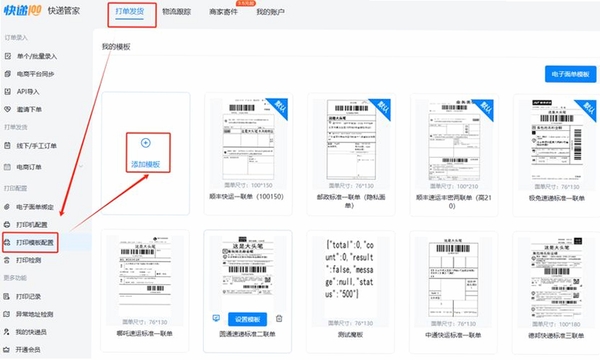Click the 单个/批量录入 sidebar icon
Viewport: 600px width, 360px height.
click(8, 56)
